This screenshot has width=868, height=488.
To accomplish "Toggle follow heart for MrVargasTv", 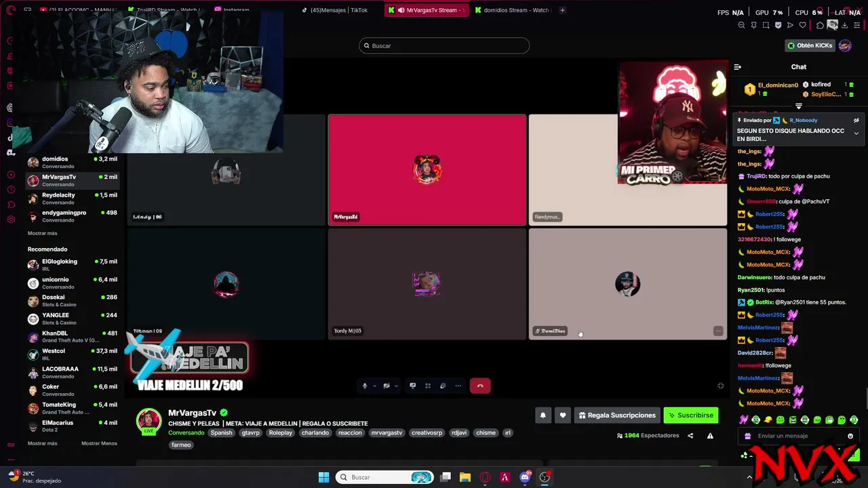I will coord(563,415).
